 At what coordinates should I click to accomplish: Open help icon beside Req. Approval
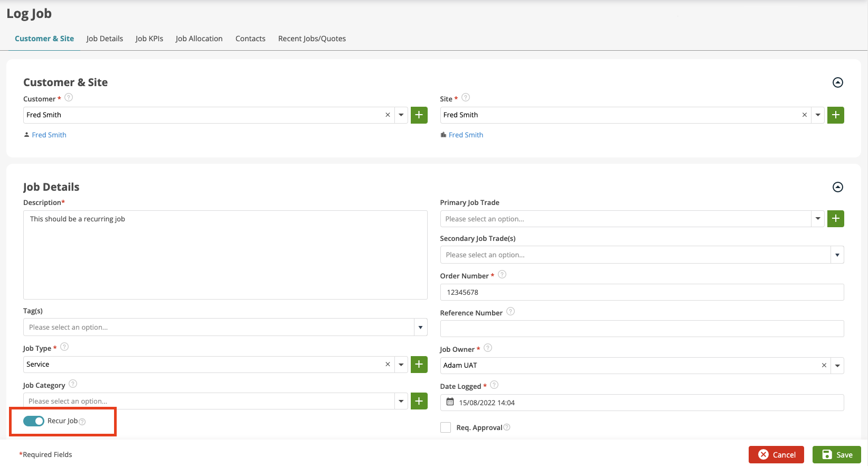tap(507, 427)
